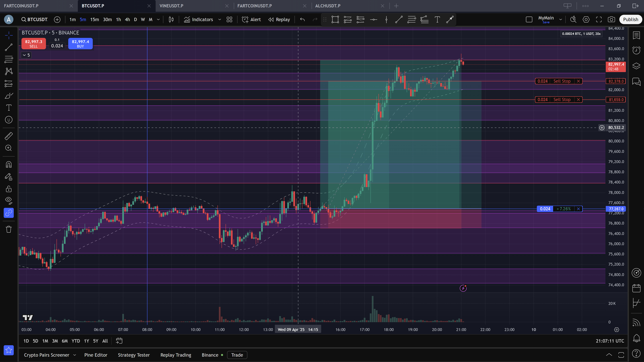Cancel the 82,378.0 Sell Stop order
Image resolution: width=644 pixels, height=362 pixels.
(x=578, y=81)
